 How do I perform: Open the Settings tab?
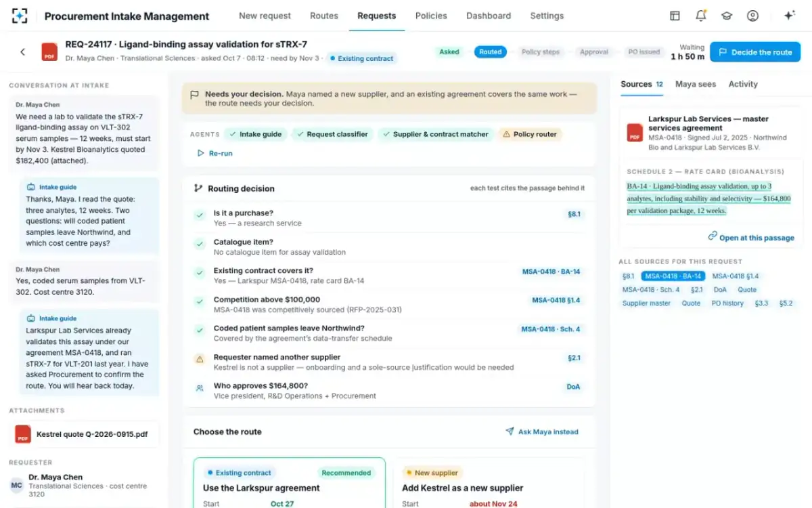pos(547,16)
